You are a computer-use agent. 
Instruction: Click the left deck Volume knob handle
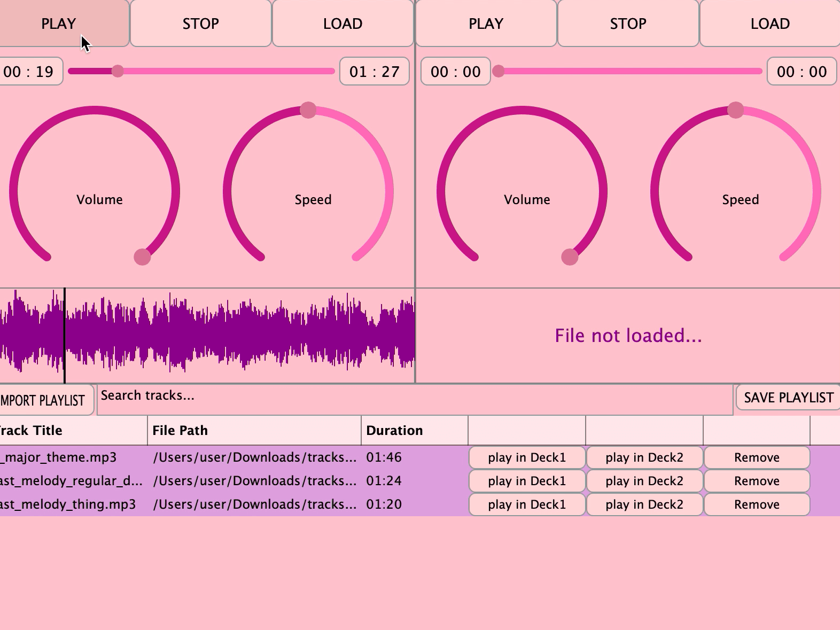tap(142, 257)
